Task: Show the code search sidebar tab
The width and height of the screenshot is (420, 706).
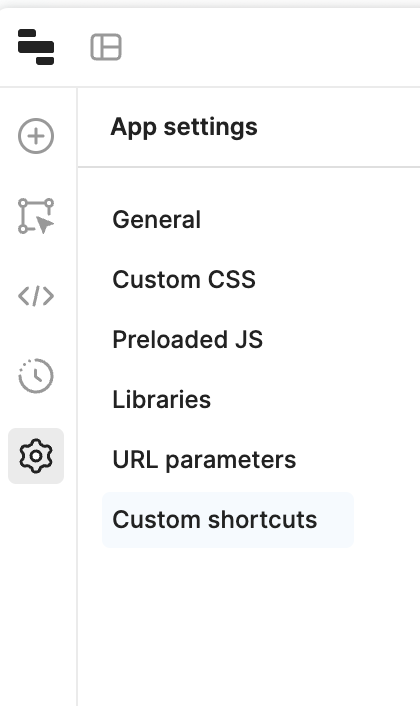Action: (x=36, y=296)
